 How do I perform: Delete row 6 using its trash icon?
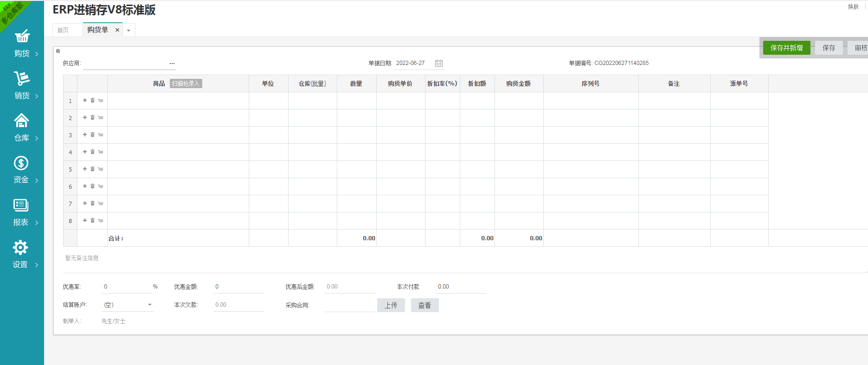(x=92, y=186)
